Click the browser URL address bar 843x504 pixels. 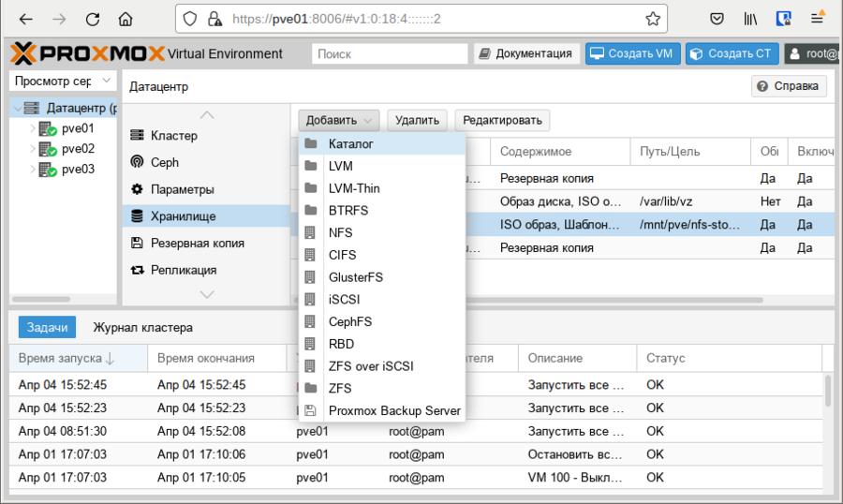tap(420, 20)
